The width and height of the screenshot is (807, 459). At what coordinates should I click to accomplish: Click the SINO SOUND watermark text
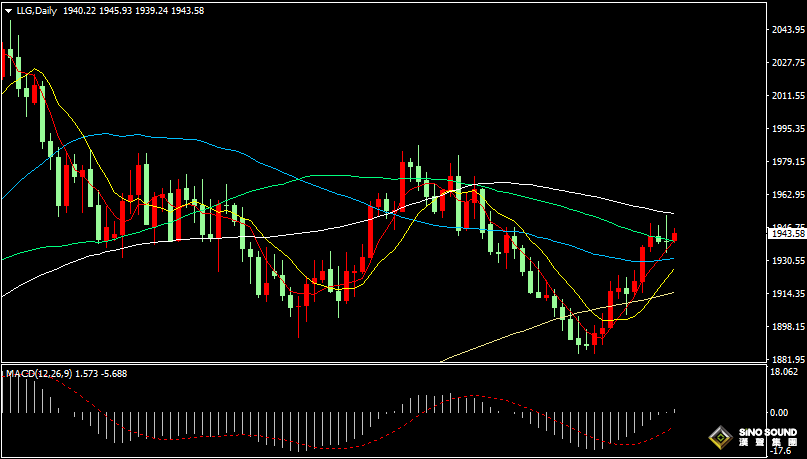pyautogui.click(x=767, y=434)
